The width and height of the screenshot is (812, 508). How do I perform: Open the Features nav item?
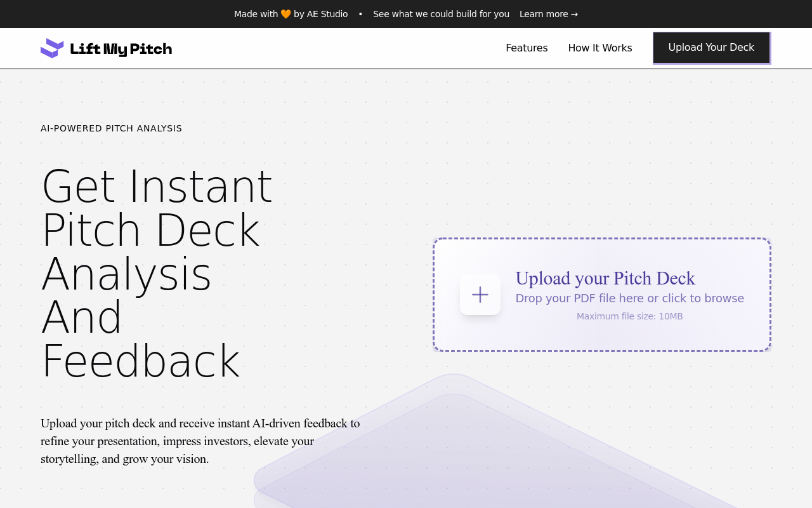[x=527, y=48]
